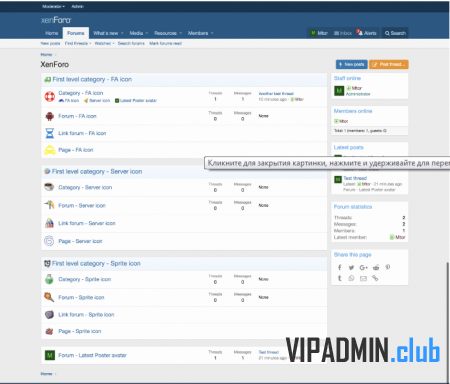The height and width of the screenshot is (384, 450).
Task: Share the page via the Twitter icon
Action: [351, 267]
